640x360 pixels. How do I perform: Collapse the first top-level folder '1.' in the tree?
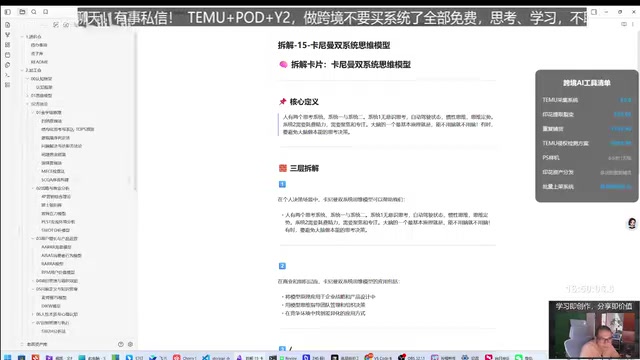click(22, 37)
